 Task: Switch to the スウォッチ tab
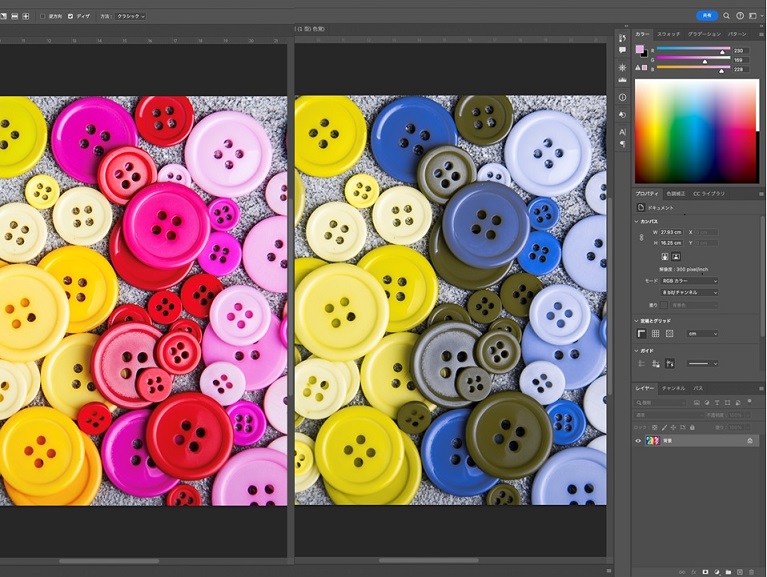[x=668, y=34]
